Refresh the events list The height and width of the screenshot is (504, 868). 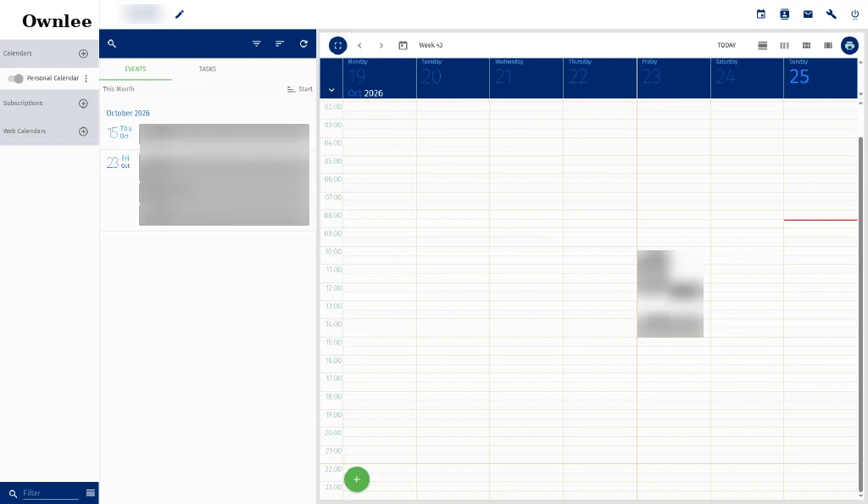point(303,44)
